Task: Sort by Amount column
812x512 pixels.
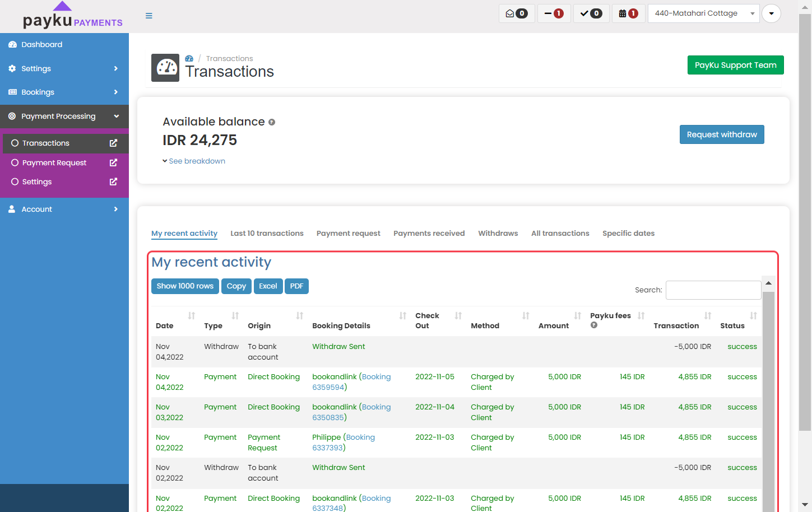Action: pos(560,321)
